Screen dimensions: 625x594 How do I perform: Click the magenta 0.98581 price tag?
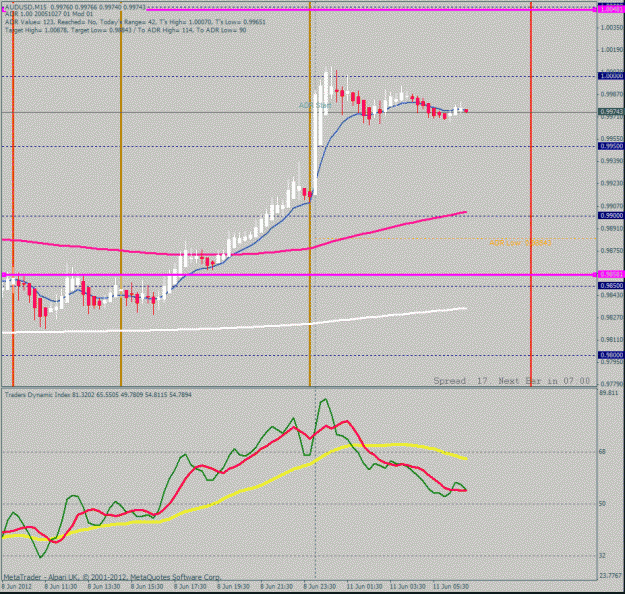(611, 275)
